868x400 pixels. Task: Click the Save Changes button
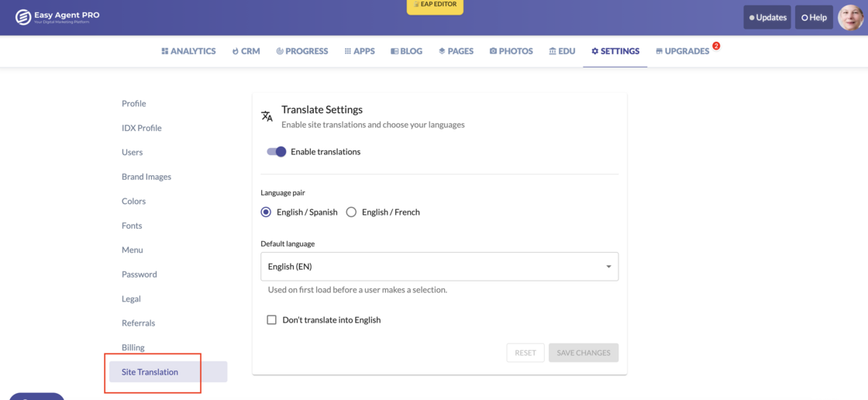tap(583, 353)
